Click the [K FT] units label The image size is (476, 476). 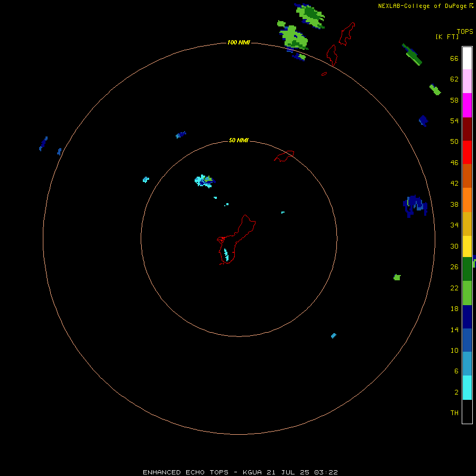point(447,36)
